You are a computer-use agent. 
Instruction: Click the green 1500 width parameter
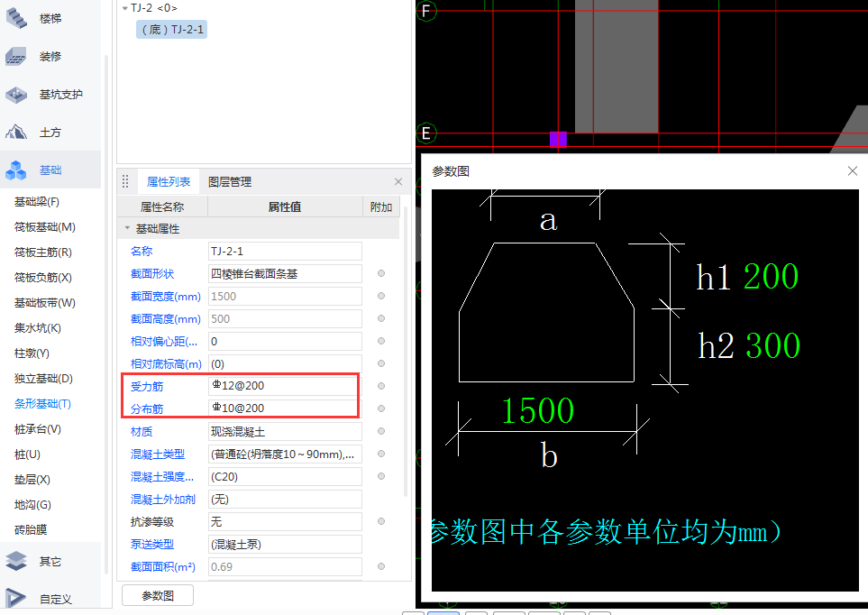[537, 411]
